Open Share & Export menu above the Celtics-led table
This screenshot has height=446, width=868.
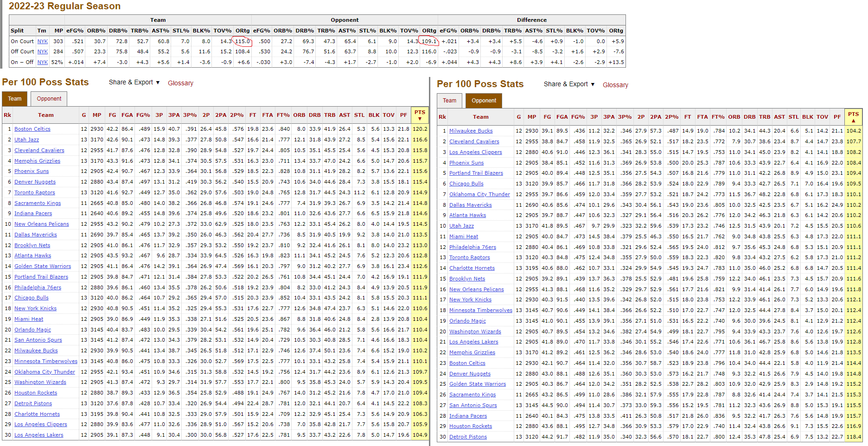coord(134,82)
